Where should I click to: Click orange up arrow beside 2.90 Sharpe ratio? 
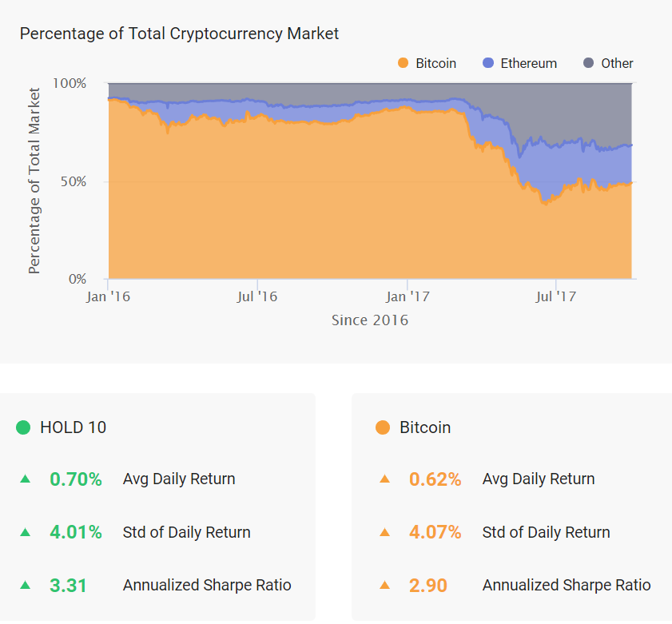pos(385,585)
